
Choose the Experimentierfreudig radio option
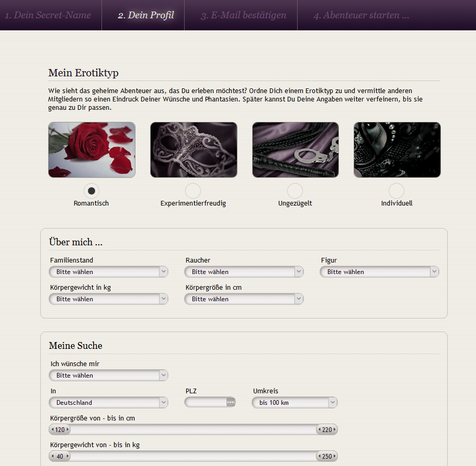point(193,191)
